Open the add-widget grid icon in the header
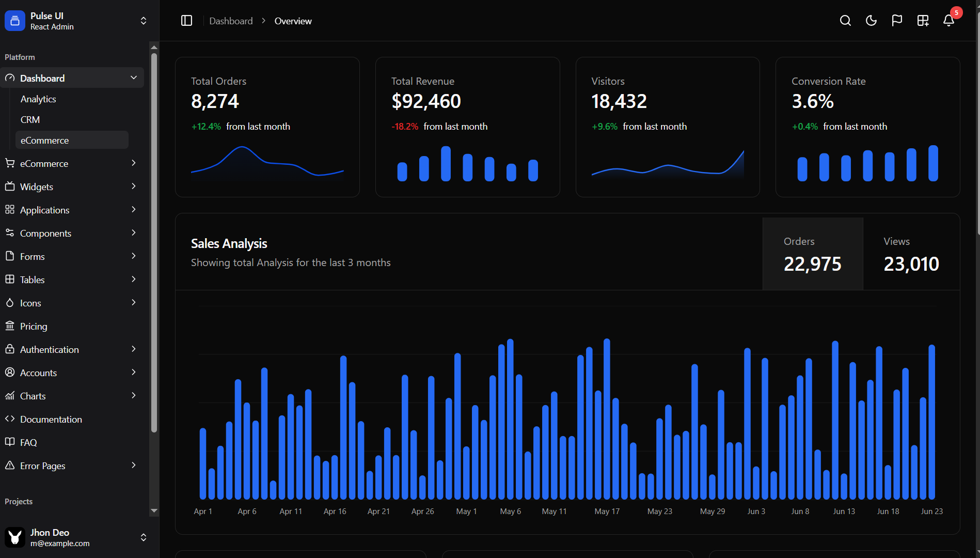 [923, 21]
